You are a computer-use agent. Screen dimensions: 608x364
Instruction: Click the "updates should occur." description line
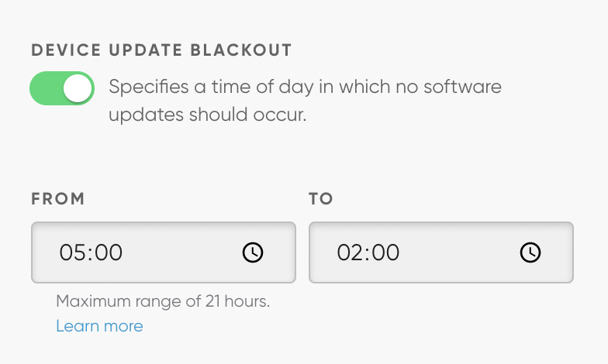(208, 115)
